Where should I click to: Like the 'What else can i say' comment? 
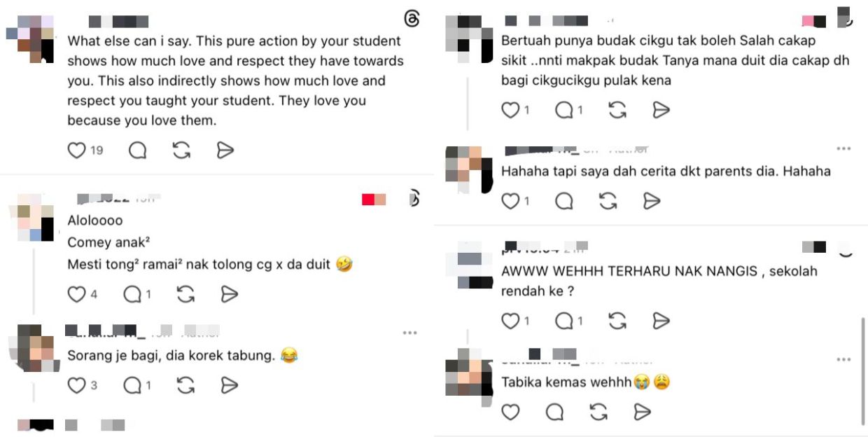76,151
